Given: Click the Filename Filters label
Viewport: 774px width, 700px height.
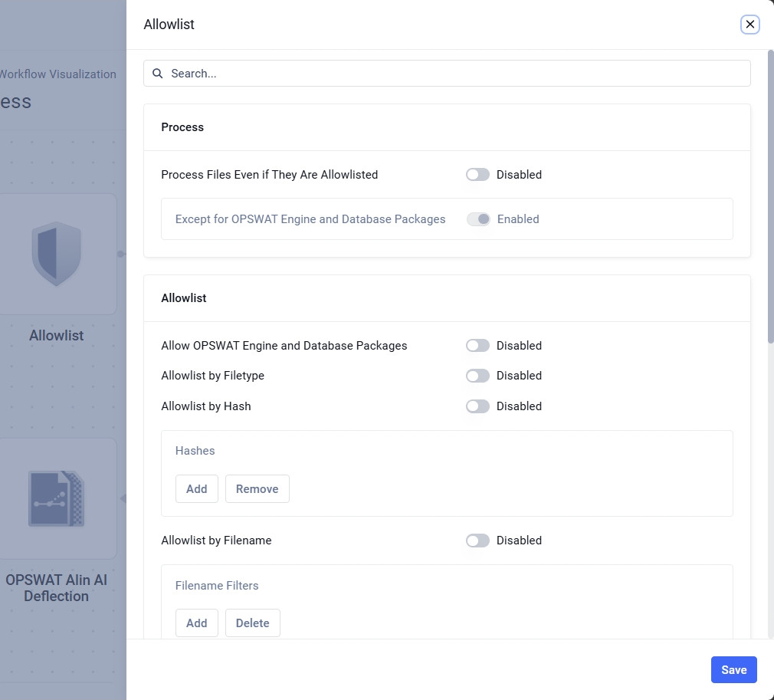Looking at the screenshot, I should point(217,586).
